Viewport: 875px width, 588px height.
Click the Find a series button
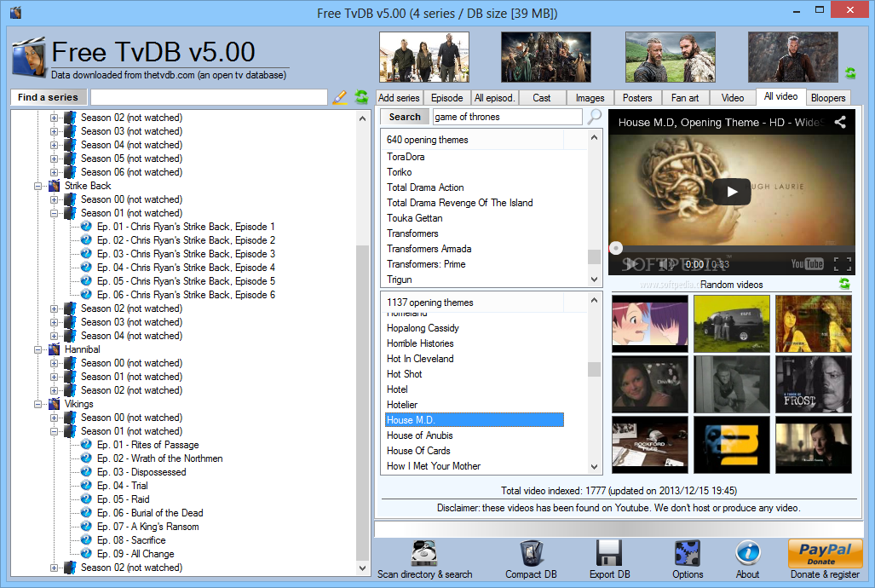(x=48, y=97)
